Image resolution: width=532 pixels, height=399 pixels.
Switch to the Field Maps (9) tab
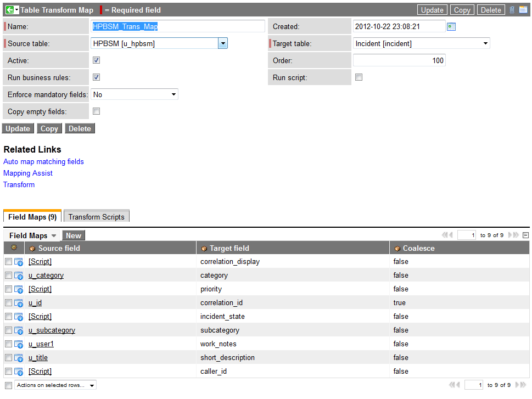coord(32,217)
